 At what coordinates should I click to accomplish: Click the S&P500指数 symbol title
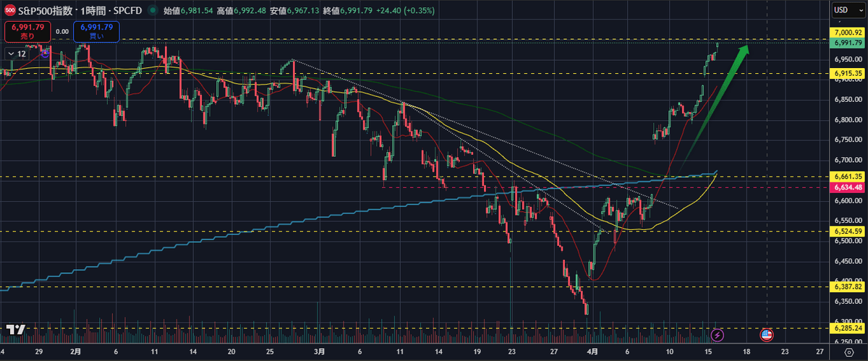tap(44, 11)
